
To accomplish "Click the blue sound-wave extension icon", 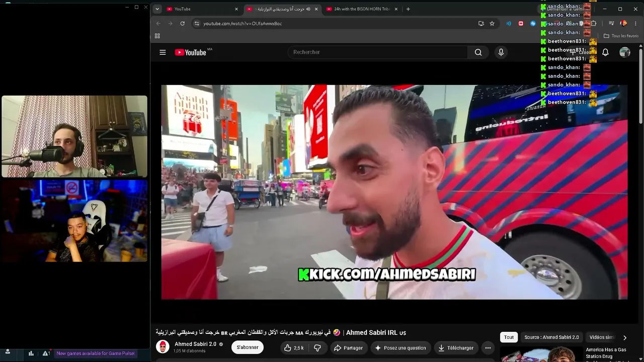I will pos(509,23).
